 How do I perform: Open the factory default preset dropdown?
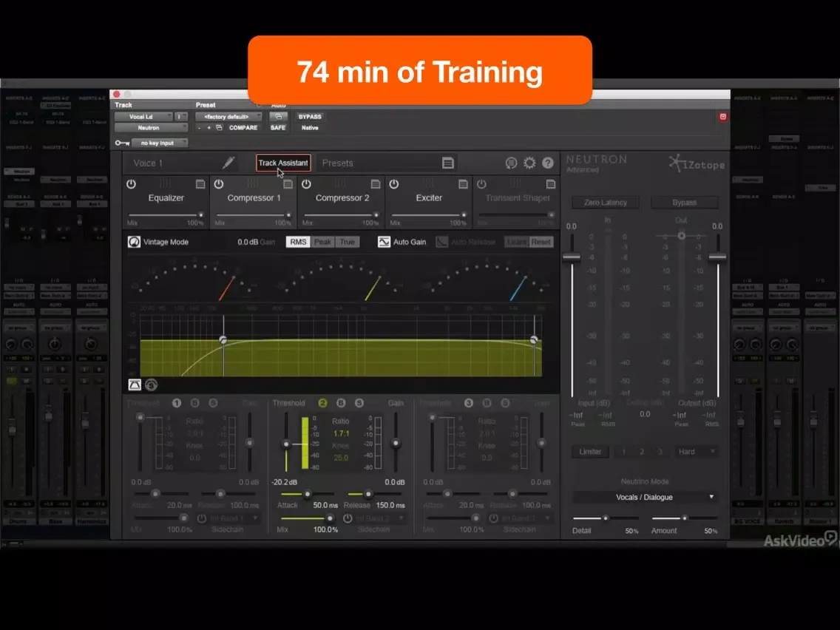(228, 117)
